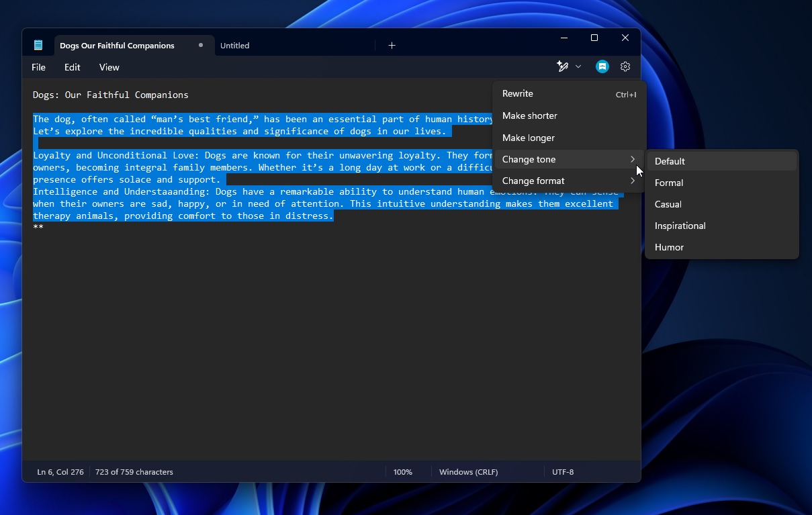Viewport: 812px width, 515px height.
Task: Click Windows (CRLF) line ending indicator
Action: 469,472
